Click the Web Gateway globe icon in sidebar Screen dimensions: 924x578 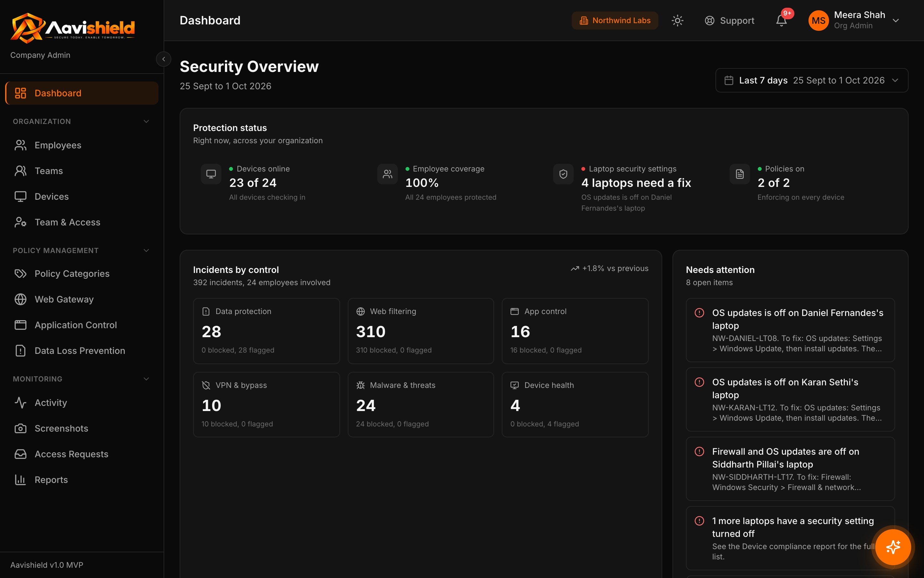click(20, 299)
